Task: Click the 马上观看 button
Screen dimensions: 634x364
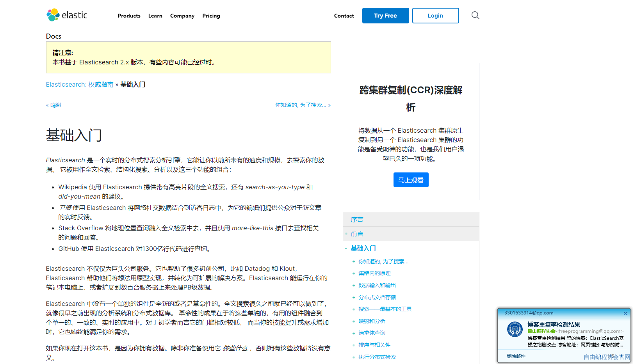Action: click(411, 180)
